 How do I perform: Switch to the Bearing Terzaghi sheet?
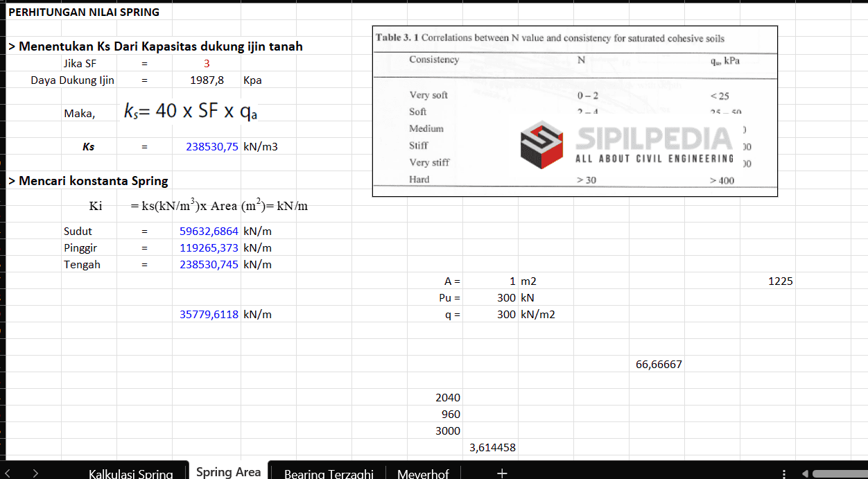click(329, 473)
